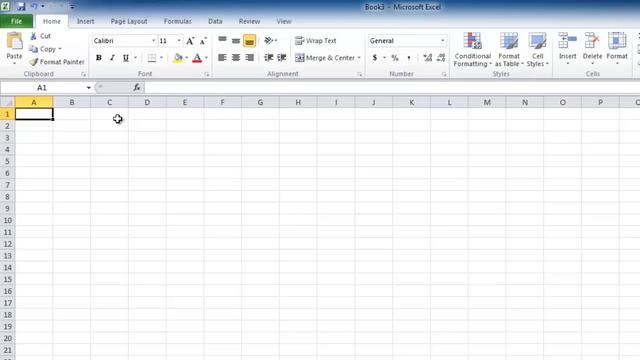Image resolution: width=640 pixels, height=360 pixels.
Task: Select column D header
Action: pos(147,102)
